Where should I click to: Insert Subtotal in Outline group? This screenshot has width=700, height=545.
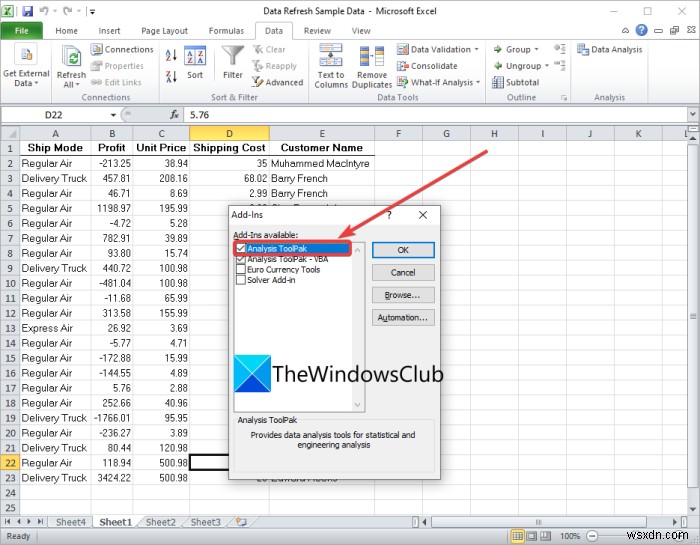516,82
